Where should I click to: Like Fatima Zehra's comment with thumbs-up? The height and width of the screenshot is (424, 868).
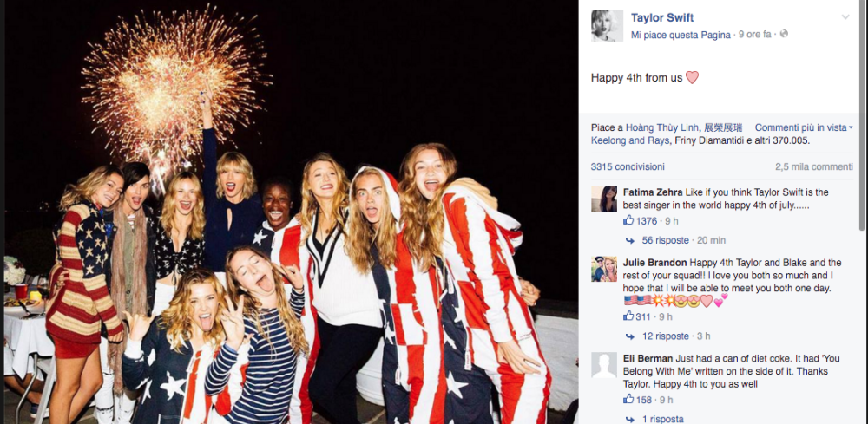(628, 221)
